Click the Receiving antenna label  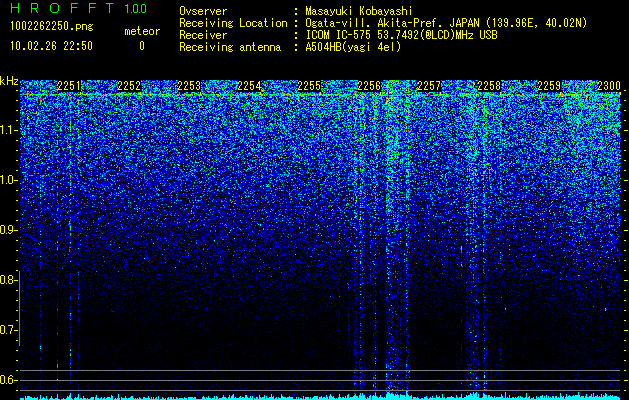230,47
